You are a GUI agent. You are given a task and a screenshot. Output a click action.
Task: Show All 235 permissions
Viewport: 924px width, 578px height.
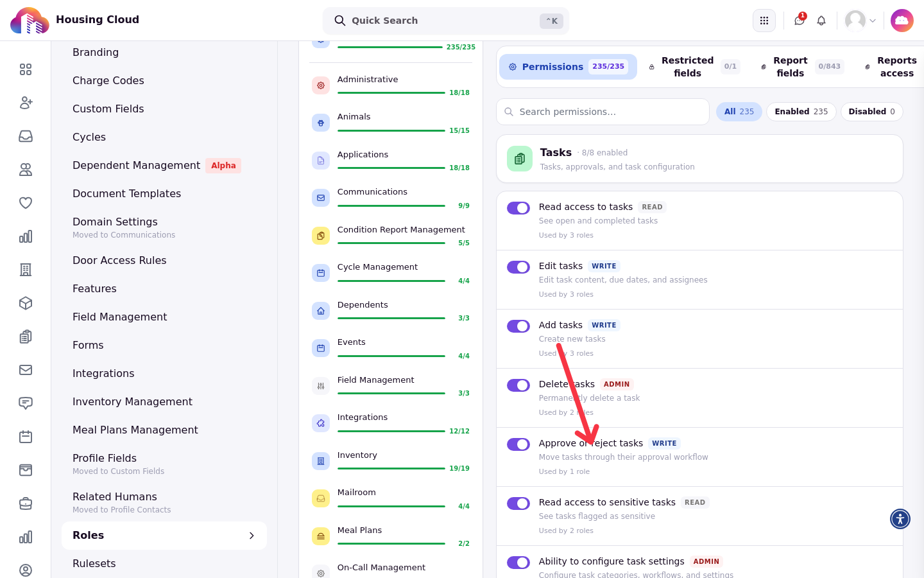coord(739,112)
